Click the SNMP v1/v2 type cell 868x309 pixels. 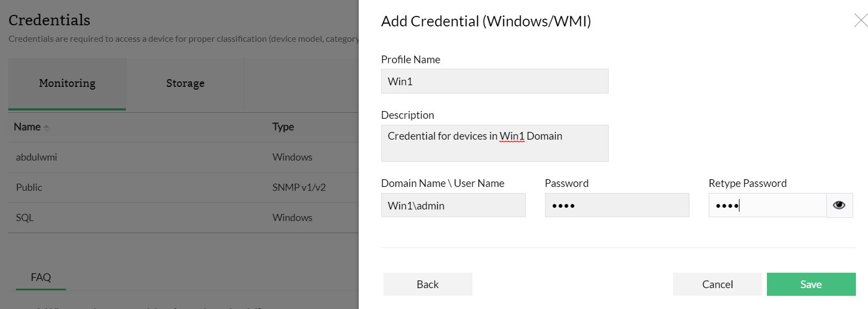[x=299, y=187]
